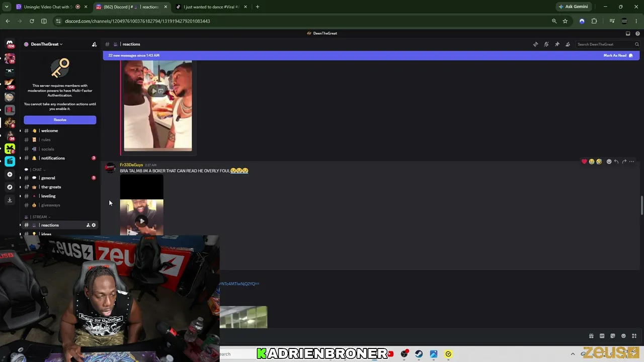Screen dimensions: 644x362
Task: Open more message options ellipsis
Action: 632,161
